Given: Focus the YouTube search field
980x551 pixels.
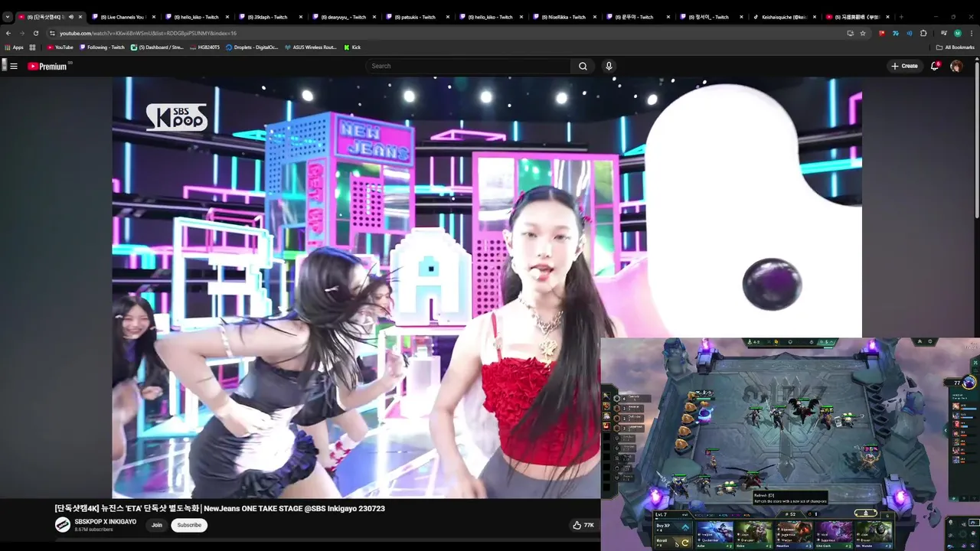Looking at the screenshot, I should point(469,67).
